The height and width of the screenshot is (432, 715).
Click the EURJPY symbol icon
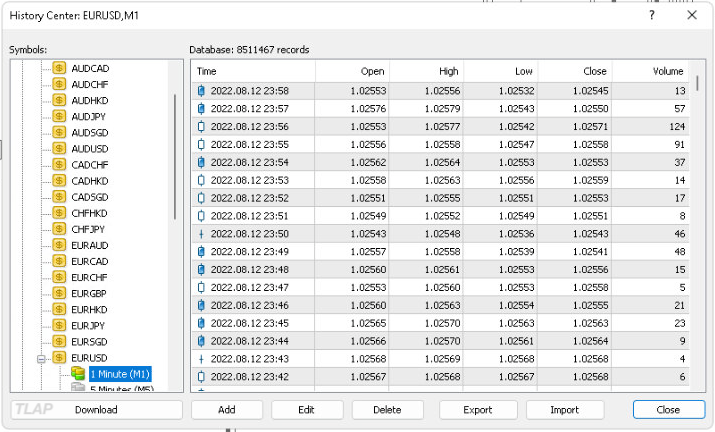[x=59, y=325]
